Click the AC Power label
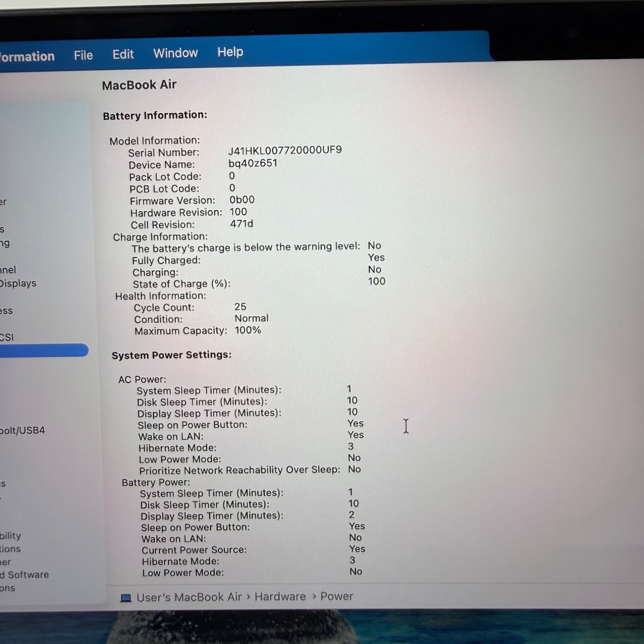The width and height of the screenshot is (644, 644). tap(142, 380)
